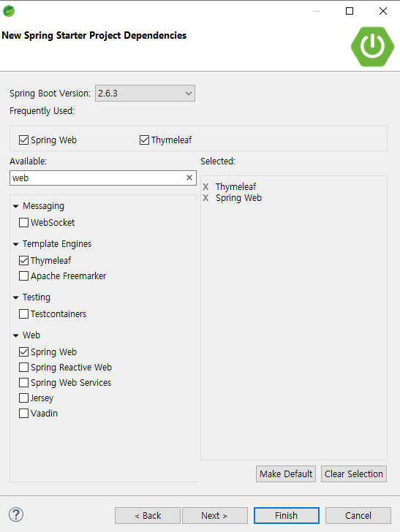Click the green Spring Boot power logo

click(372, 47)
